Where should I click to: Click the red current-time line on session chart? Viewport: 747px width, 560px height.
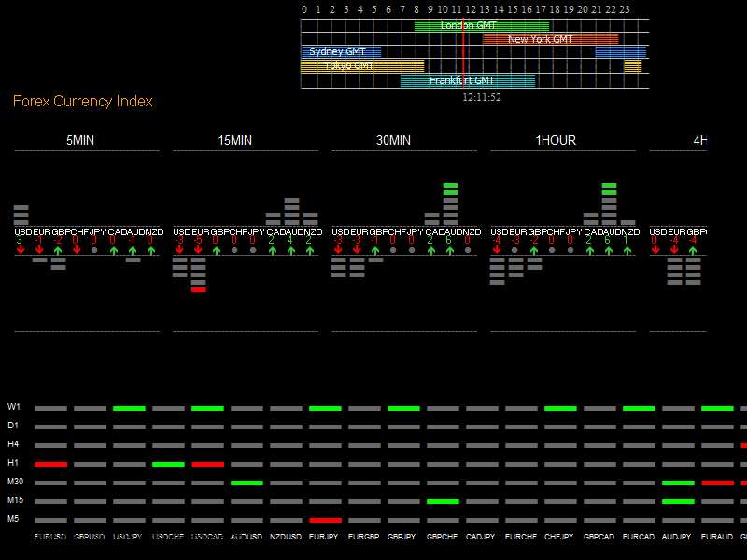coord(463,53)
